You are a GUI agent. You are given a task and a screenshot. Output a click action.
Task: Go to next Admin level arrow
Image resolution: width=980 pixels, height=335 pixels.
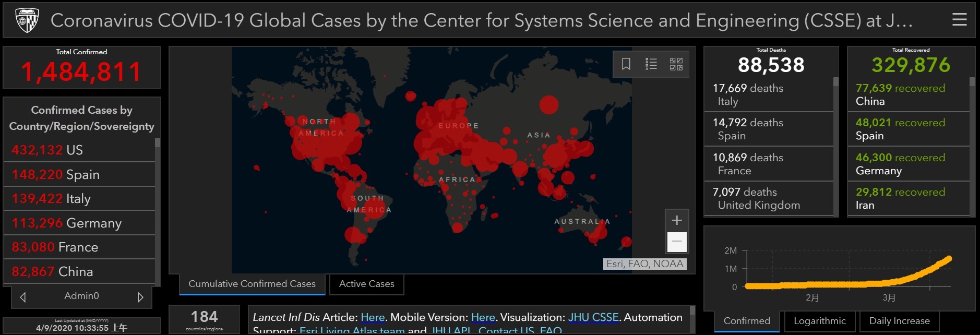pos(140,297)
